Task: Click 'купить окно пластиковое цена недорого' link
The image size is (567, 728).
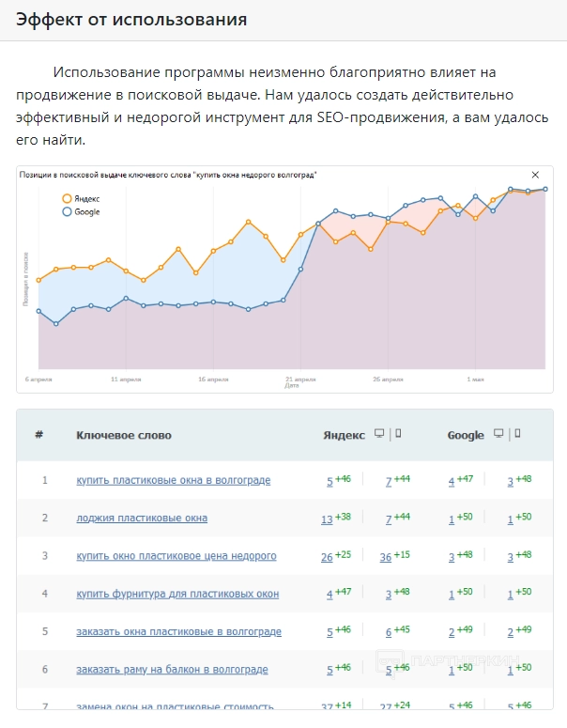Action: 176,556
